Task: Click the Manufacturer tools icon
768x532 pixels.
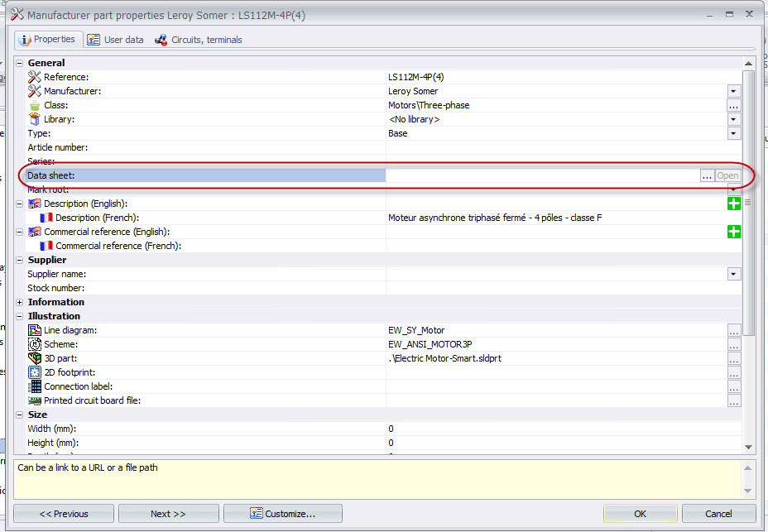Action: tap(34, 91)
